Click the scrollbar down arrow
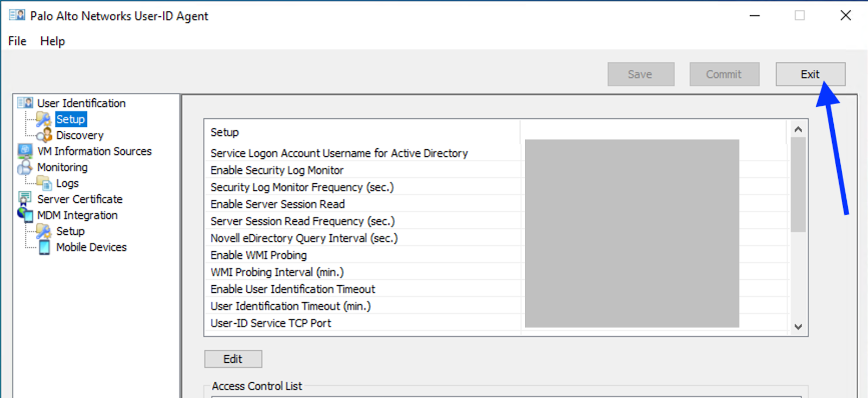This screenshot has width=868, height=398. [797, 327]
